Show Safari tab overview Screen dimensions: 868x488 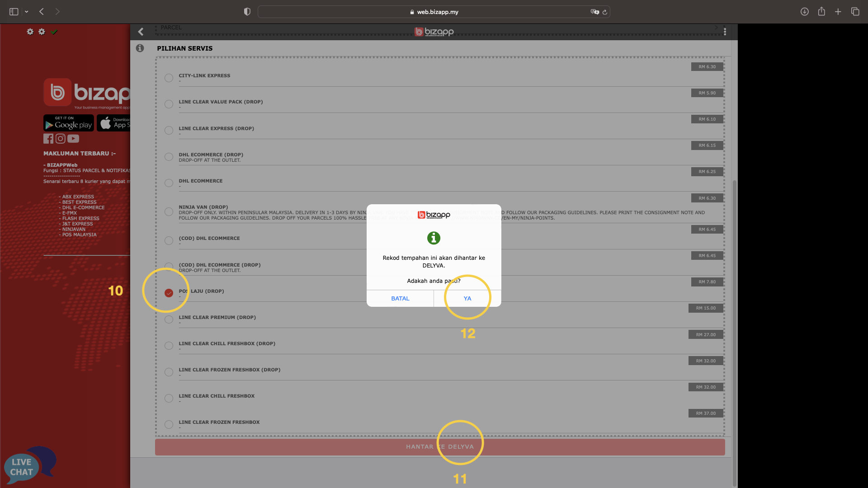[x=855, y=12]
